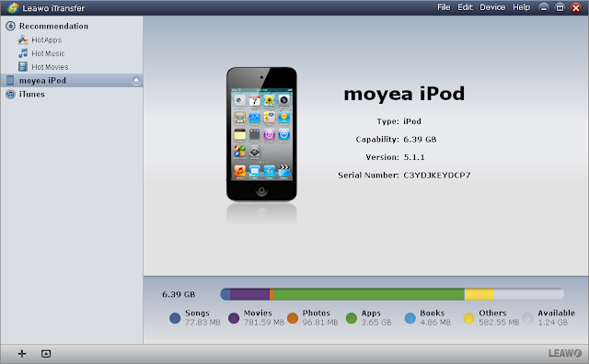The width and height of the screenshot is (589, 364).
Task: Select moyea iPod device in sidebar
Action: coord(72,80)
